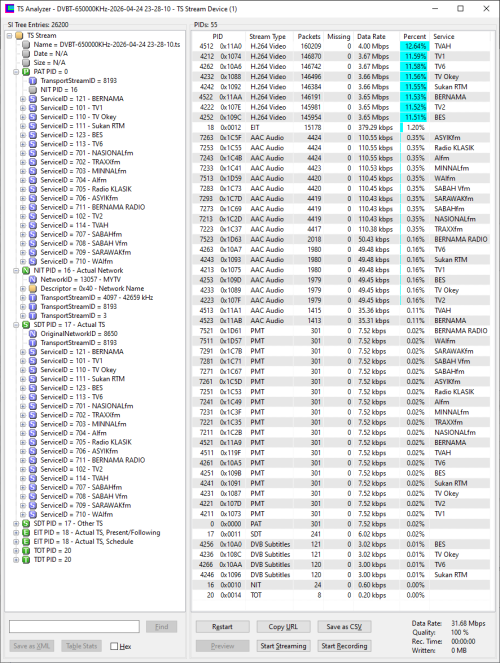Click the TS Analyzer app icon in title bar
Viewport: 500px width, 663px height.
click(9, 8)
